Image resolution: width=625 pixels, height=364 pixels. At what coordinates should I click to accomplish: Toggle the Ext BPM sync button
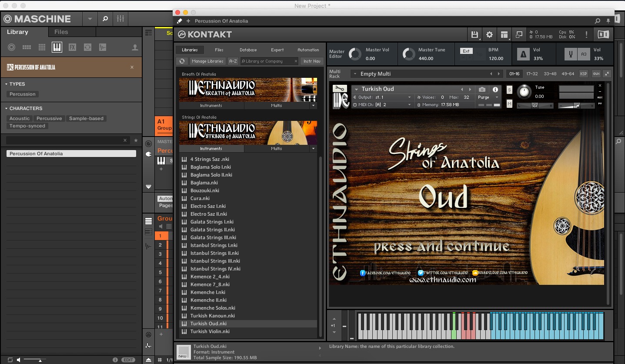466,51
